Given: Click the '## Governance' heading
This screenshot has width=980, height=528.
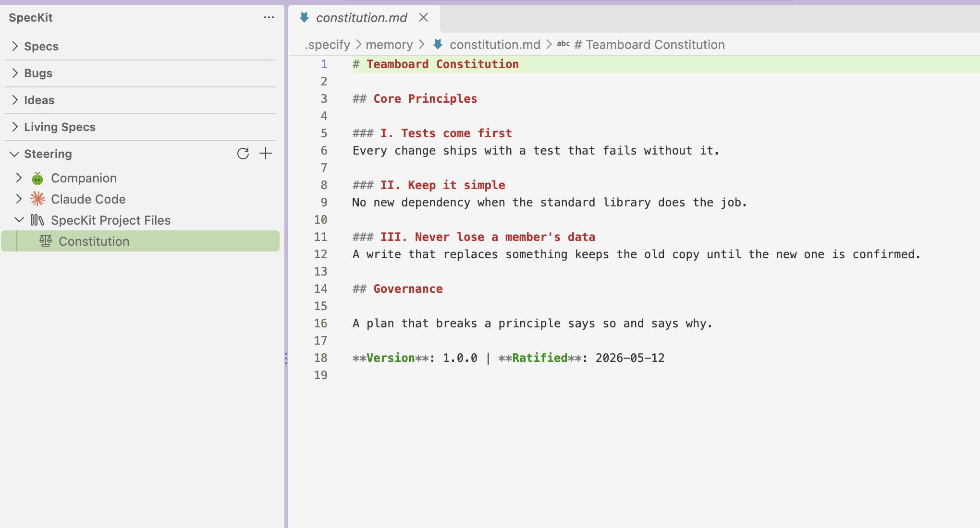Looking at the screenshot, I should tap(398, 289).
